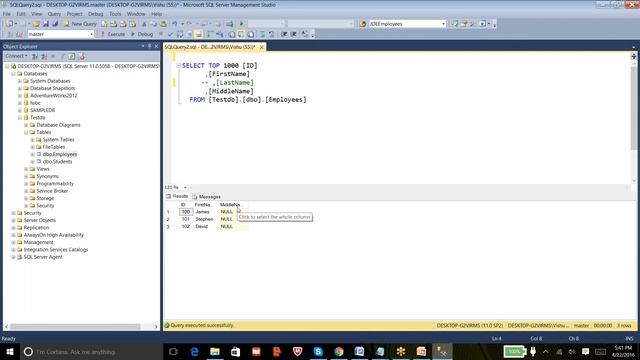Viewport: 640px width, 360px height.
Task: Click the New Project icon
Action: 9,24
